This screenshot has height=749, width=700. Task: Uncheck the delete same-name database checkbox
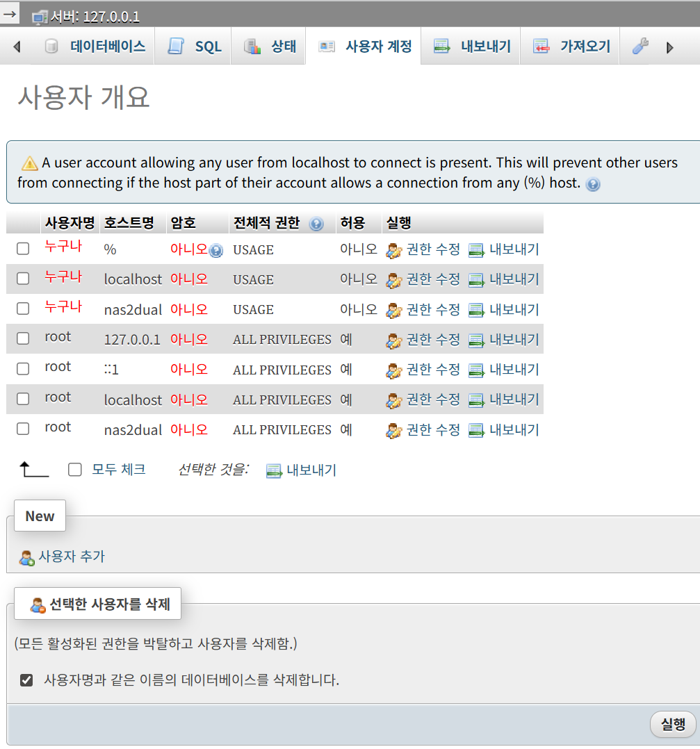pyautogui.click(x=26, y=680)
